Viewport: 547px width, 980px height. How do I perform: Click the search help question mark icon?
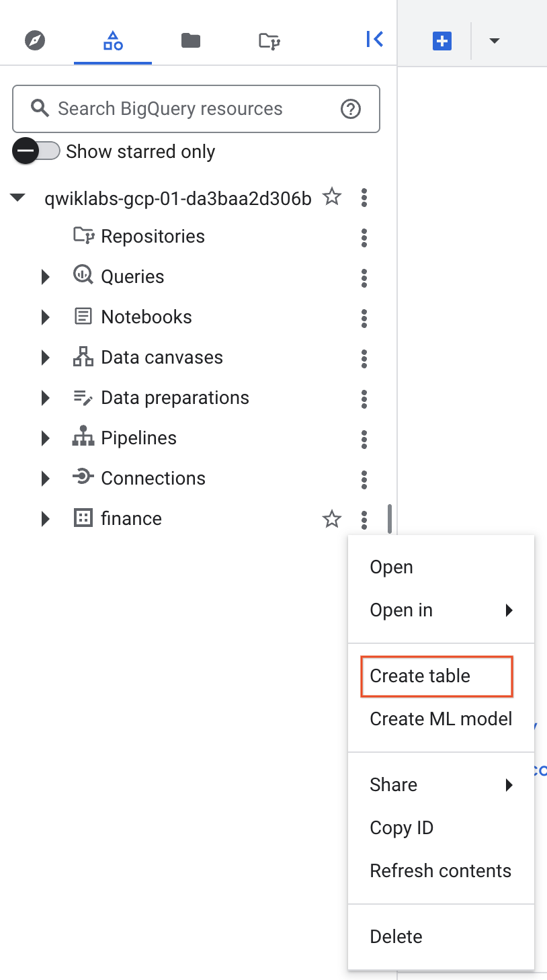coord(350,108)
